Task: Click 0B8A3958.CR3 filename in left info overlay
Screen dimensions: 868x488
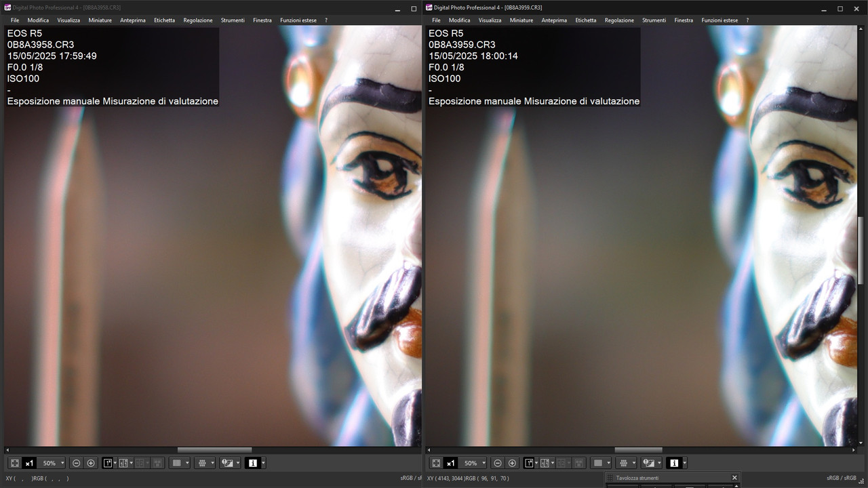Action: coord(40,44)
